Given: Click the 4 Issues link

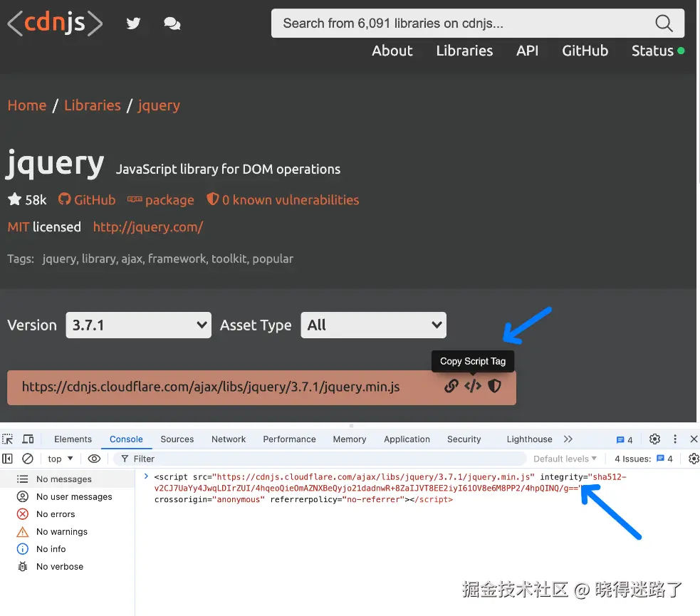Looking at the screenshot, I should [643, 459].
